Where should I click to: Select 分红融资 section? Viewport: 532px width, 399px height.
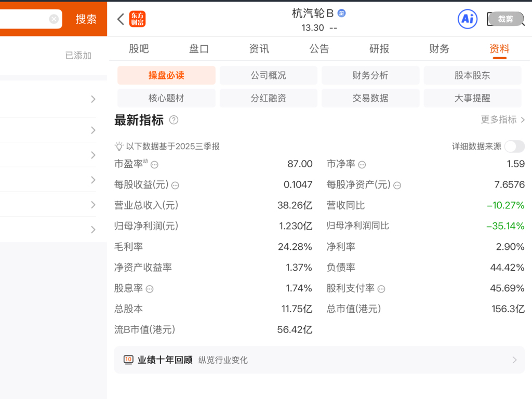point(269,98)
